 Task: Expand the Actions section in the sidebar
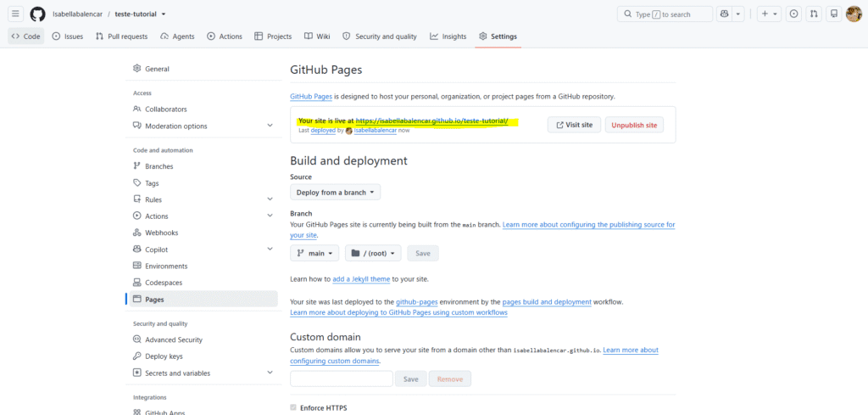[x=202, y=216]
